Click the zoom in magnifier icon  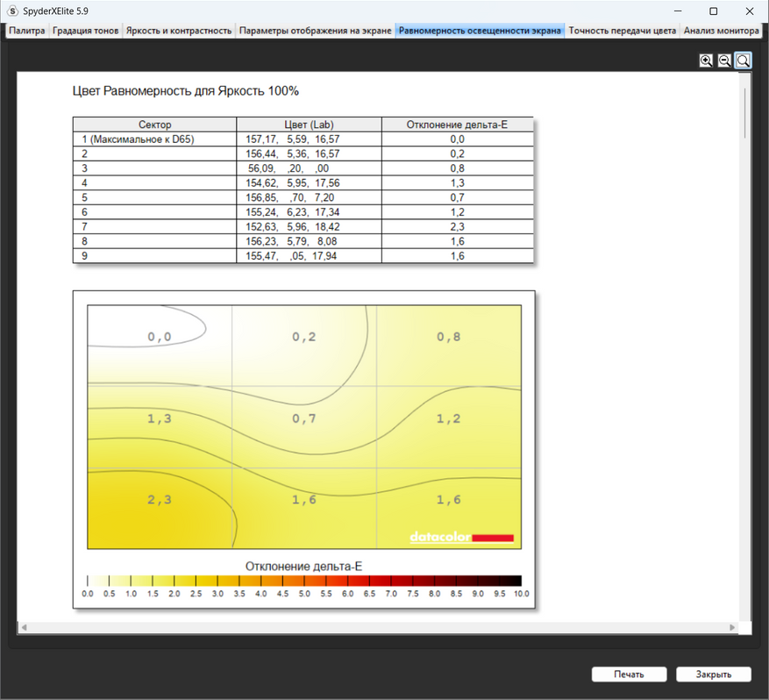coord(706,61)
